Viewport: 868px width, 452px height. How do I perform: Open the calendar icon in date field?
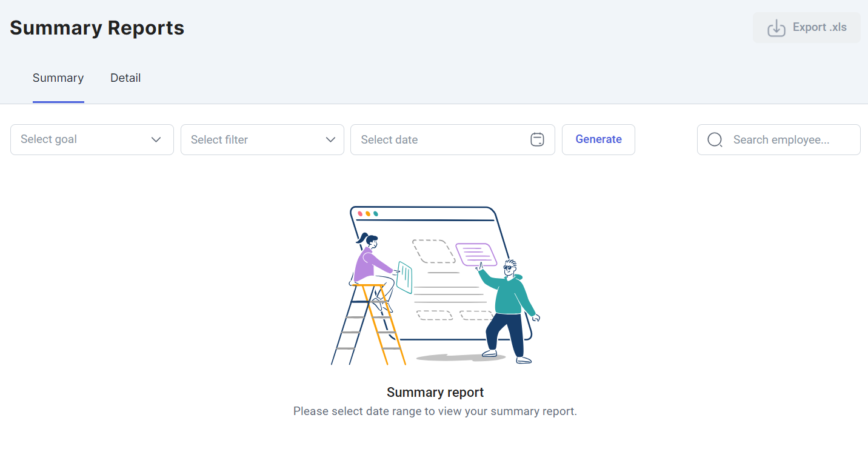(537, 139)
